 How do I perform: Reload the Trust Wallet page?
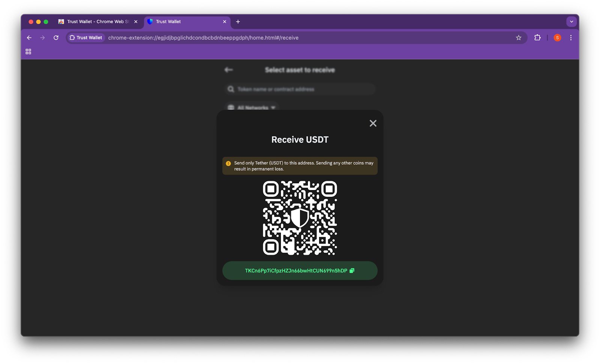click(x=56, y=38)
